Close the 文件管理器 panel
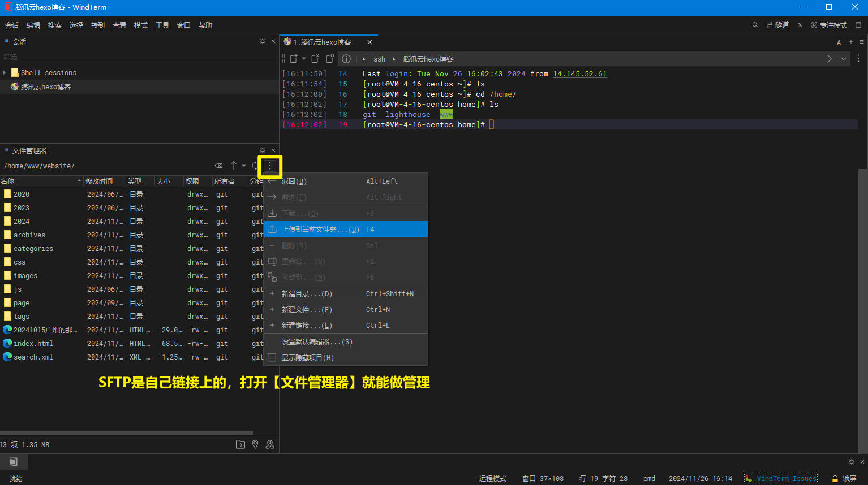 tap(273, 150)
